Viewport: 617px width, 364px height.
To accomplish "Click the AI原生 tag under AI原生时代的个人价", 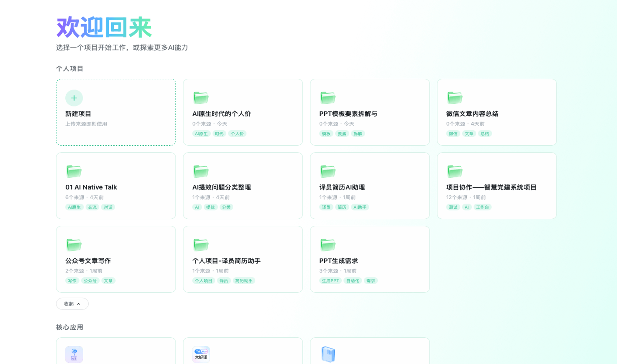I will point(201,134).
